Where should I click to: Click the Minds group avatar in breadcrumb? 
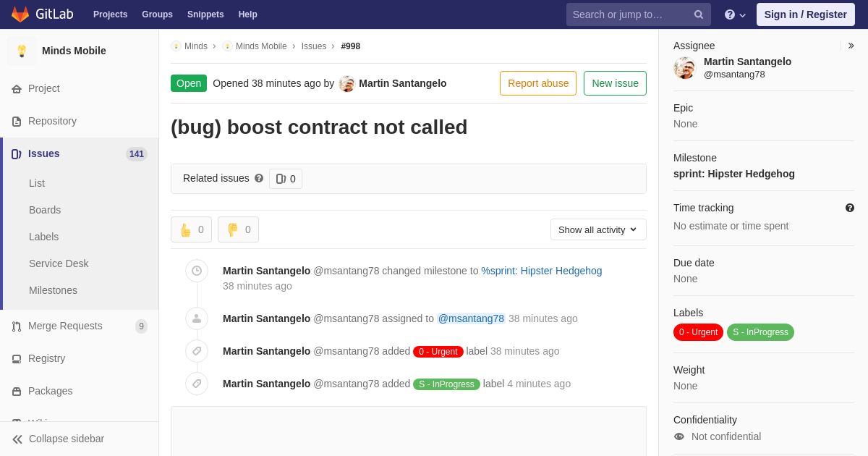176,46
